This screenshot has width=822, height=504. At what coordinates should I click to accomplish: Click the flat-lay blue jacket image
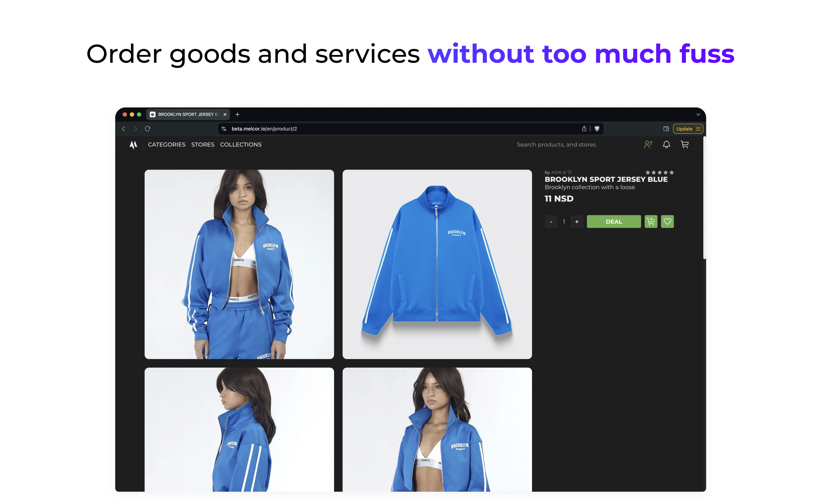[x=437, y=264]
